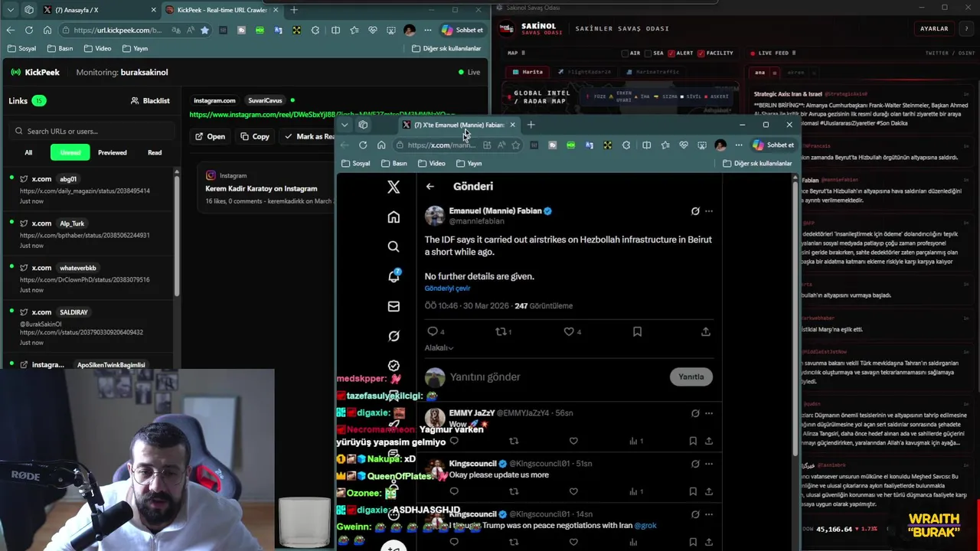Switch to KickPeek Real-time URL Crawler tab
Viewport: 980px width, 551px height.
coord(222,10)
